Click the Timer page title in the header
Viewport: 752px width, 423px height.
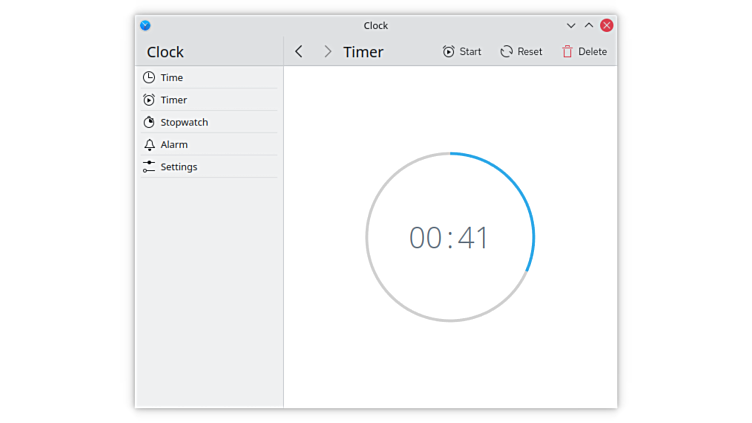click(x=363, y=52)
